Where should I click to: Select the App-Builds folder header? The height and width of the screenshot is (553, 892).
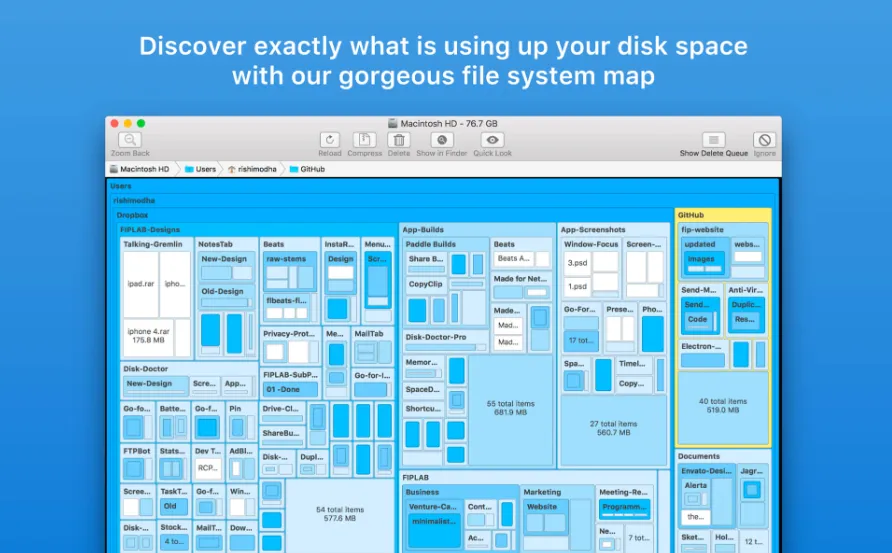coord(423,230)
